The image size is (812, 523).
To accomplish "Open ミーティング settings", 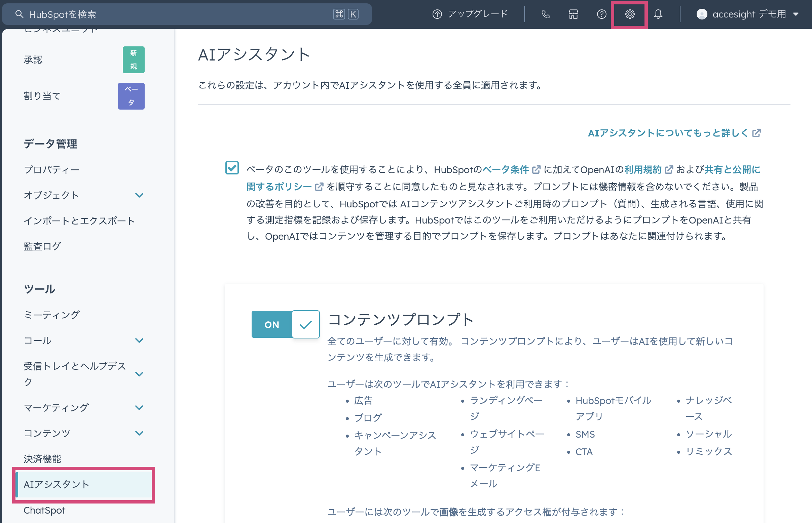I will pos(52,315).
